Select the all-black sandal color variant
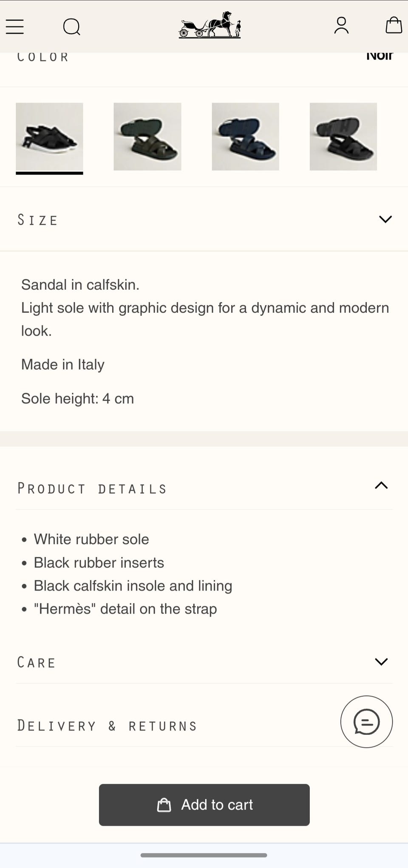This screenshot has height=868, width=408. (343, 137)
